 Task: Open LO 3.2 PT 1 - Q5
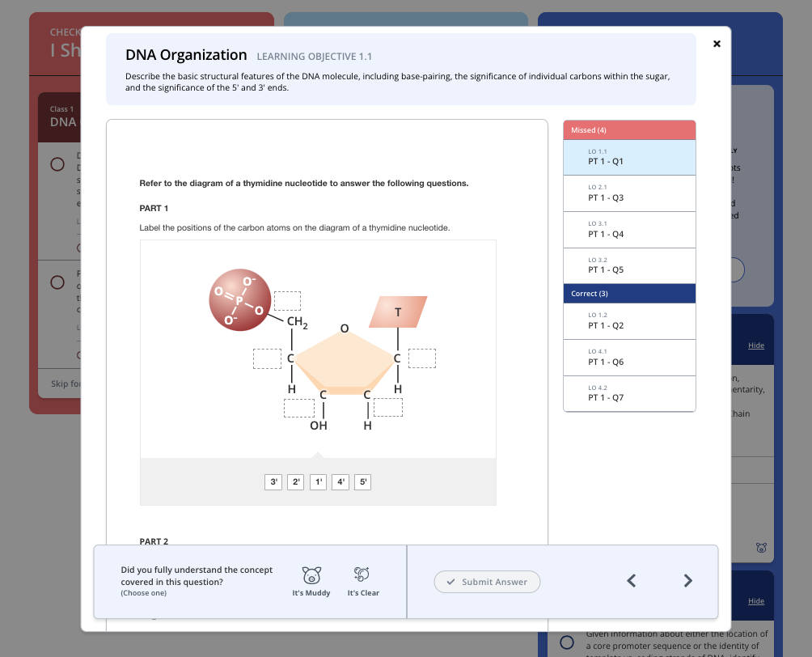click(629, 266)
